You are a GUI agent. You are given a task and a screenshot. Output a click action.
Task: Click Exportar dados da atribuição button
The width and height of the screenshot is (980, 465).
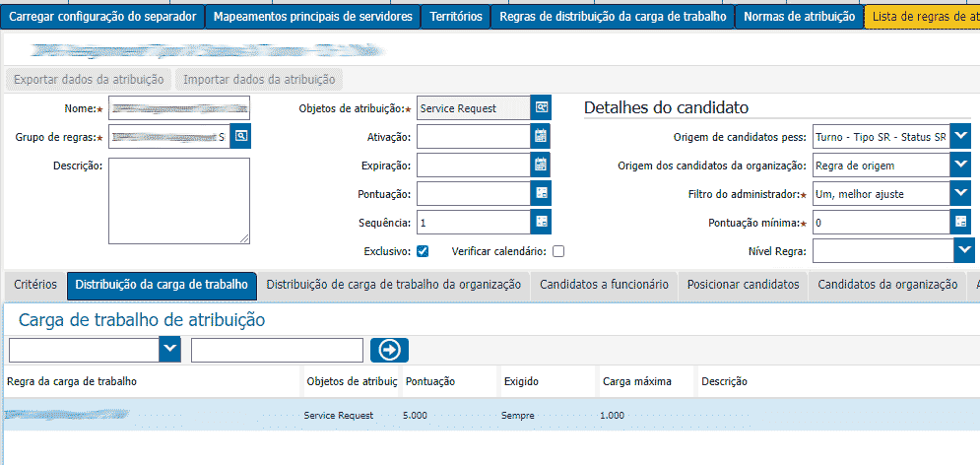pyautogui.click(x=89, y=80)
